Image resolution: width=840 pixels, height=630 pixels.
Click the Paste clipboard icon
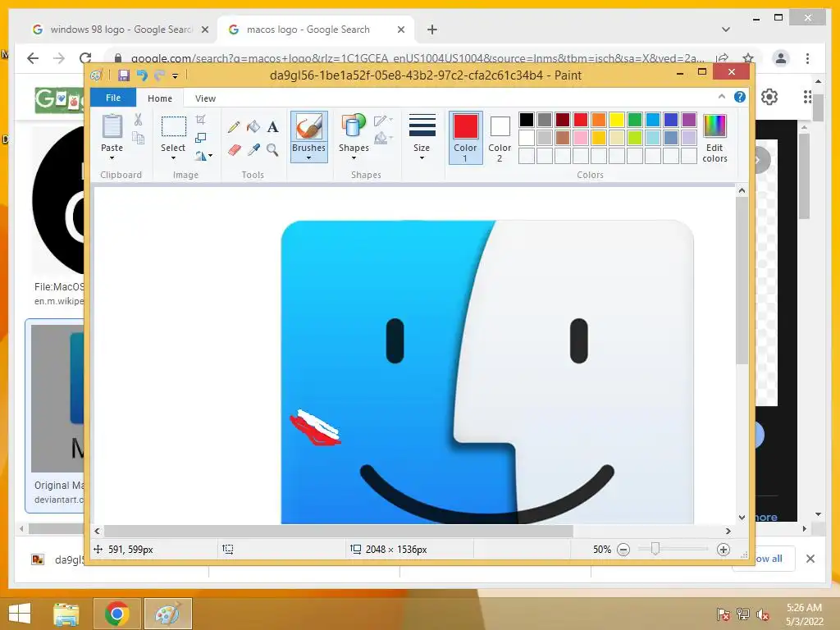pyautogui.click(x=112, y=127)
